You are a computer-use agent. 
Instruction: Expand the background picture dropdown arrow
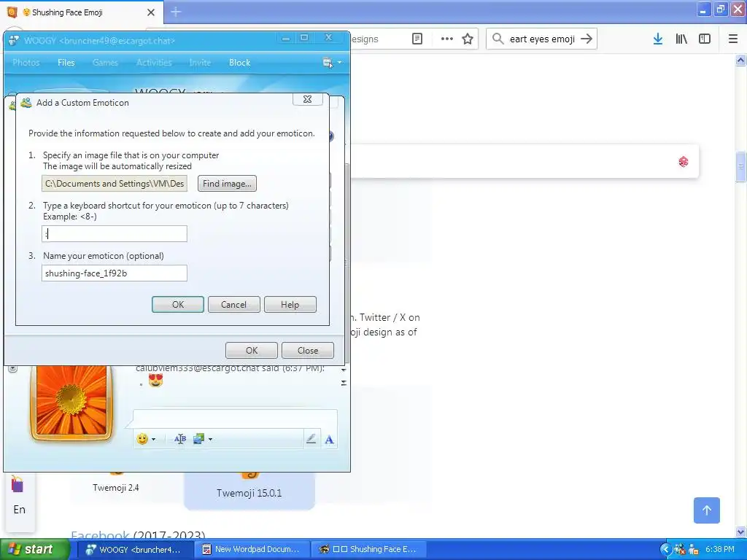pyautogui.click(x=210, y=439)
